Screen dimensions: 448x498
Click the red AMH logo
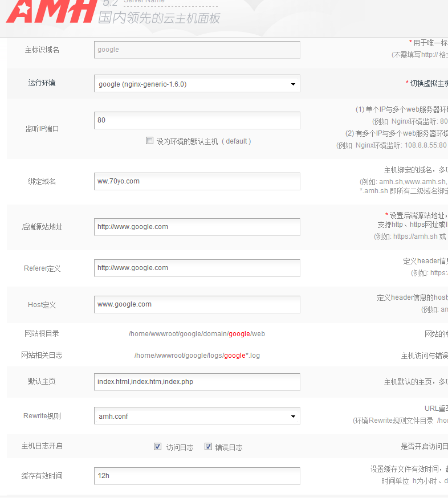(x=50, y=12)
